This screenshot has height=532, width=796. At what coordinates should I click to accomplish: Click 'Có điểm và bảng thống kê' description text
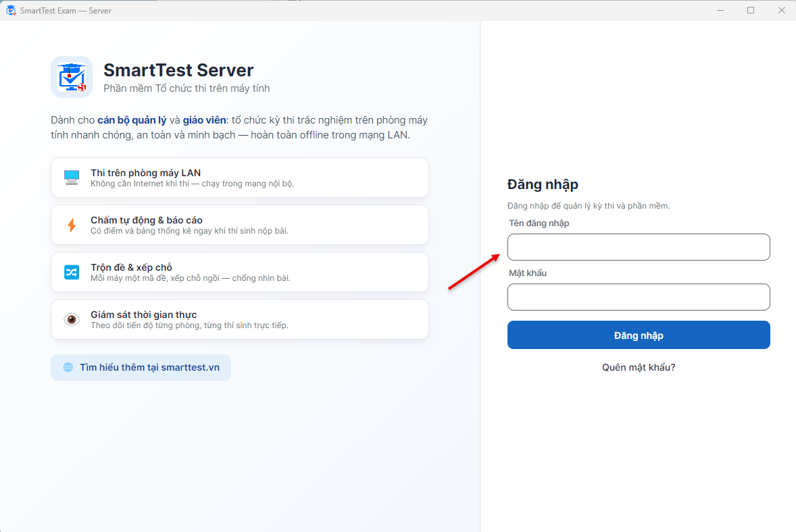click(189, 231)
